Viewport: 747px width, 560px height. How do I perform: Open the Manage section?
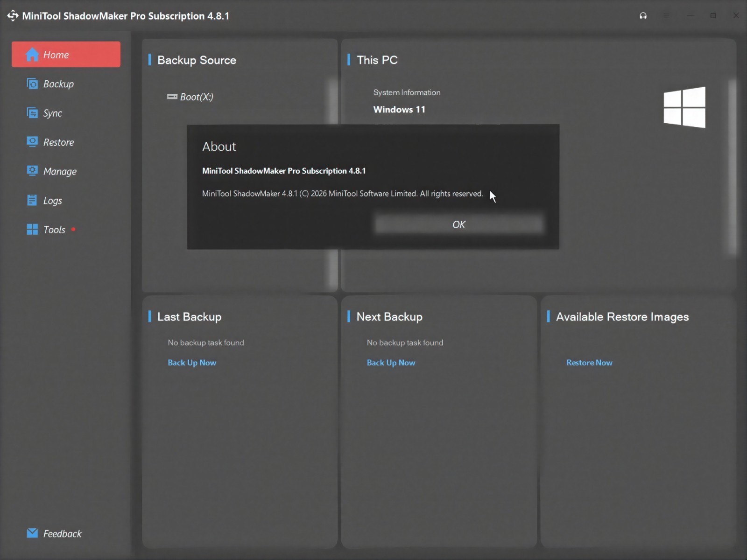point(60,171)
